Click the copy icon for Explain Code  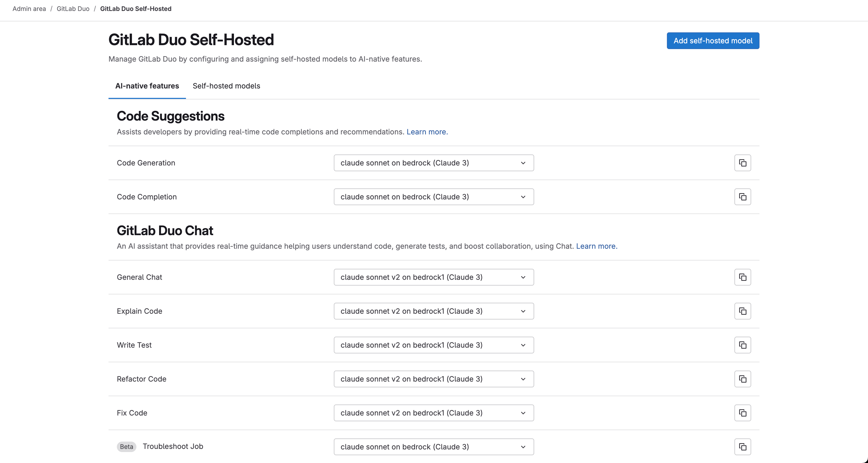tap(743, 311)
